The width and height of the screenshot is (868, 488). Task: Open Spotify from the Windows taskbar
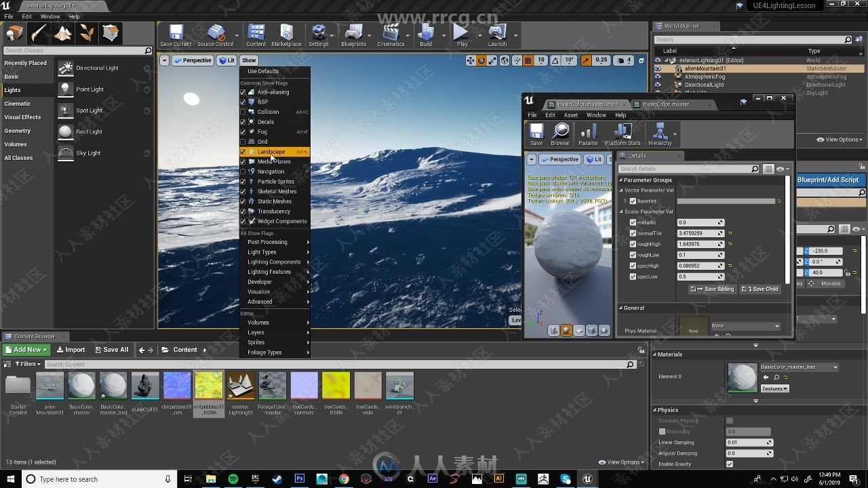[x=233, y=479]
